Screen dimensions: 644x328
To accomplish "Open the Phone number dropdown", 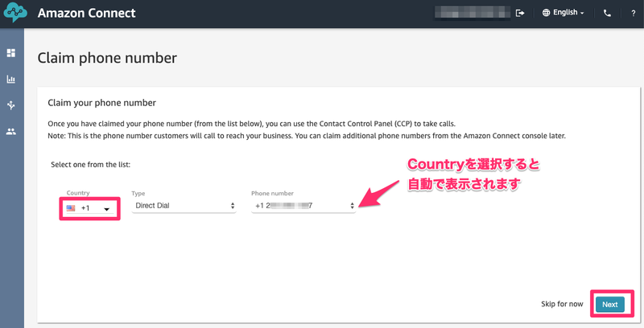I will tap(303, 206).
